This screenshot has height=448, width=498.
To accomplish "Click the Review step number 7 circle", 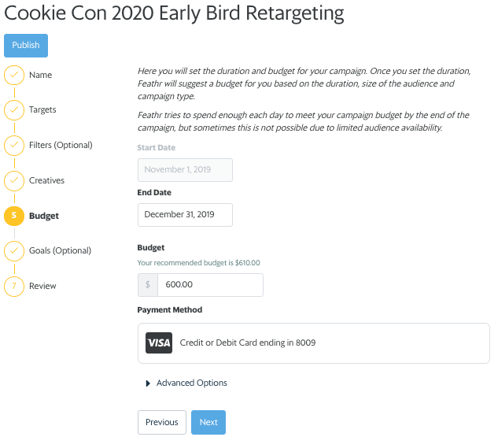I will tap(14, 286).
